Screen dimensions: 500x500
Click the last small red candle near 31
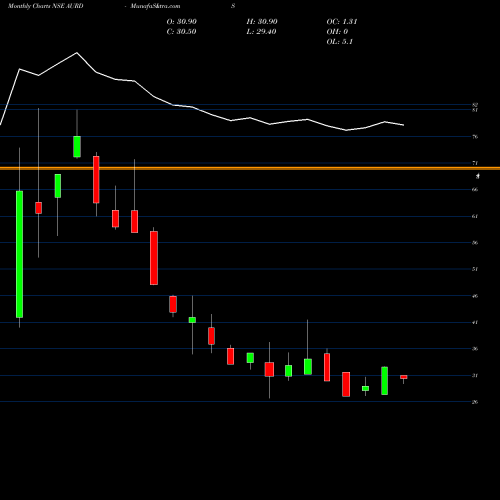tap(404, 377)
